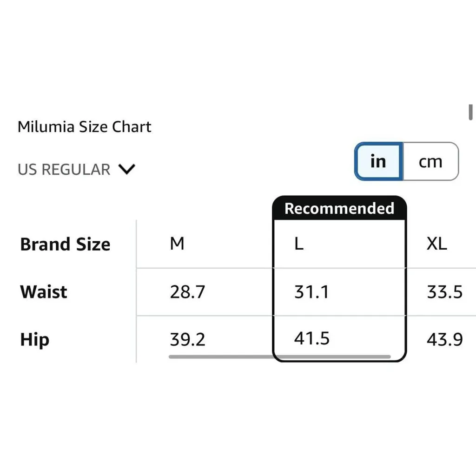Click the Milumia Size Chart title

point(85,127)
